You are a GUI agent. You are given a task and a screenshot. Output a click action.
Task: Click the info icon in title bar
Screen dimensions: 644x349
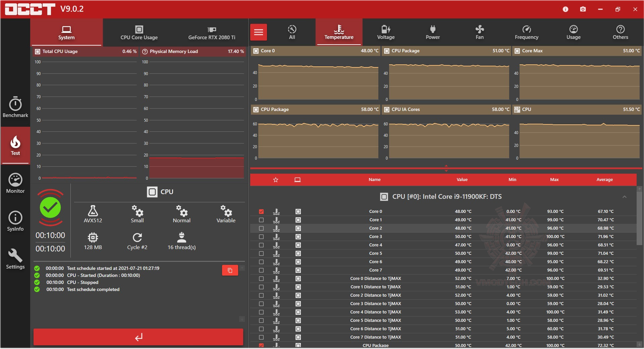(566, 9)
